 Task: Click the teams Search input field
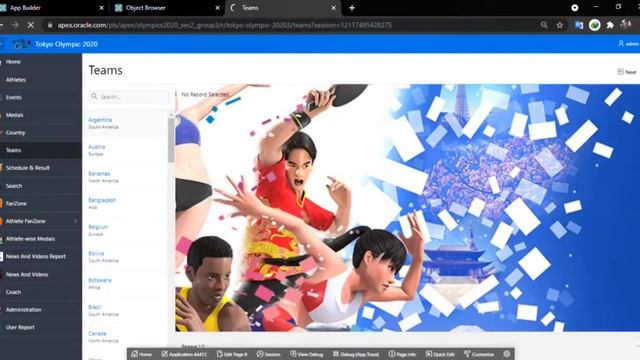click(x=129, y=97)
